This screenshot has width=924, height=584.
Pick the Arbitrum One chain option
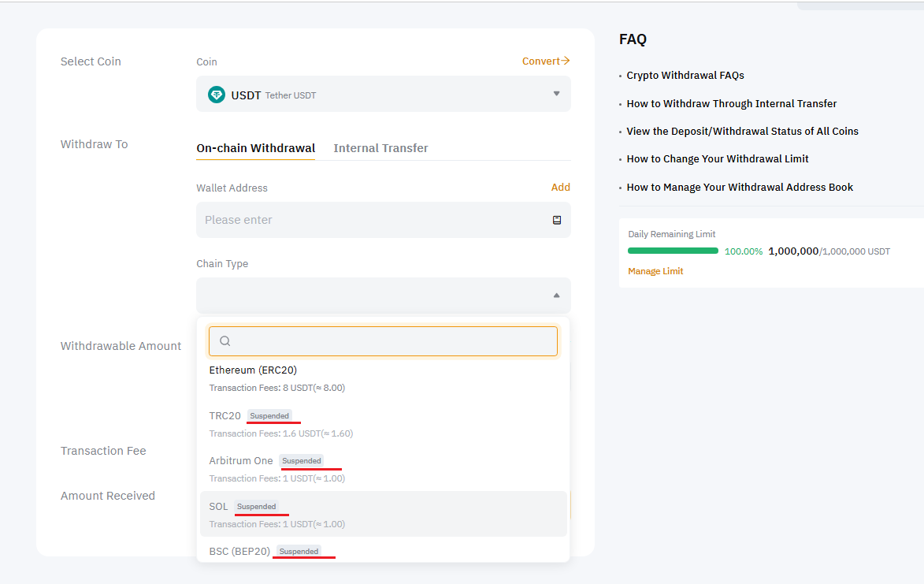click(241, 461)
